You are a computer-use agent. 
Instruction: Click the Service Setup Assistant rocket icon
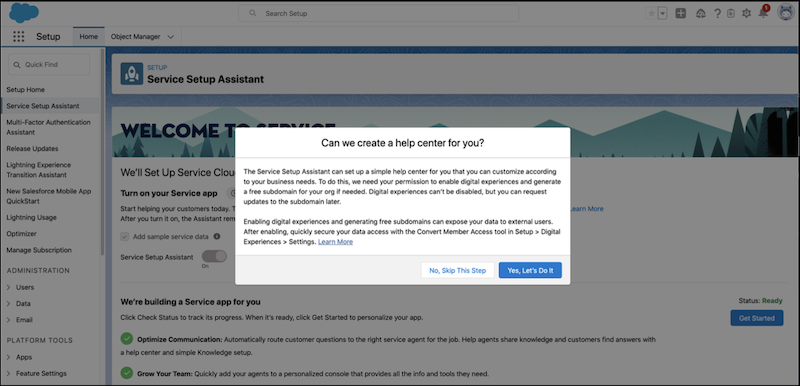[x=132, y=74]
